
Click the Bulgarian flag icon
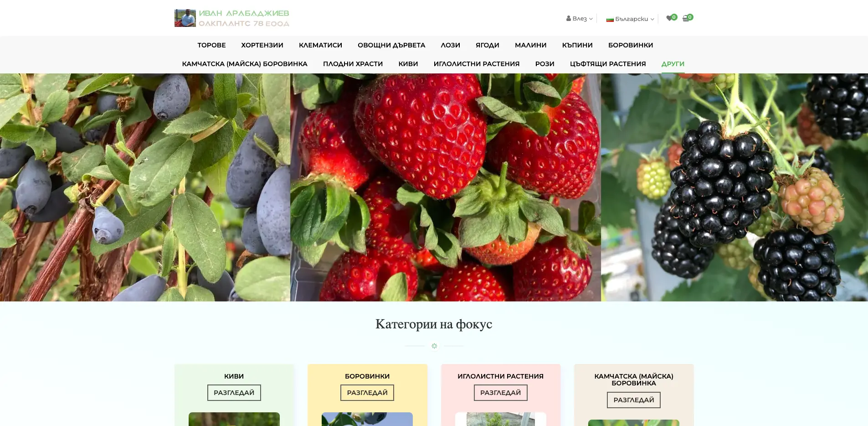(610, 19)
